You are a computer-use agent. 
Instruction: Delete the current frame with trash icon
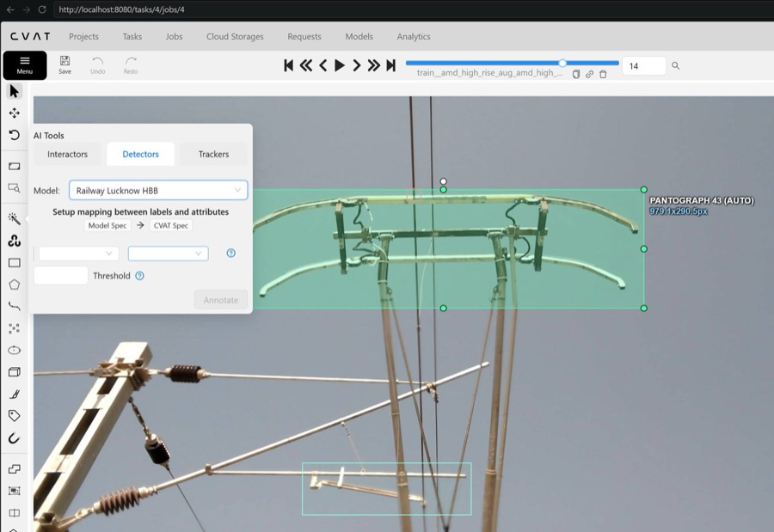pos(603,74)
